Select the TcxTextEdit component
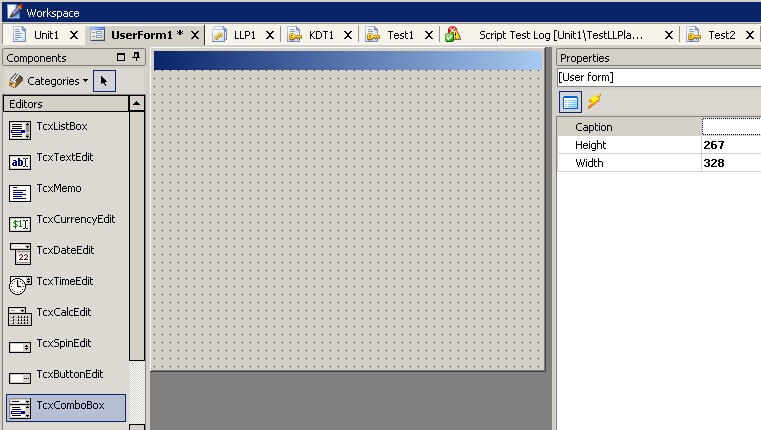The width and height of the screenshot is (761, 430). [x=65, y=159]
